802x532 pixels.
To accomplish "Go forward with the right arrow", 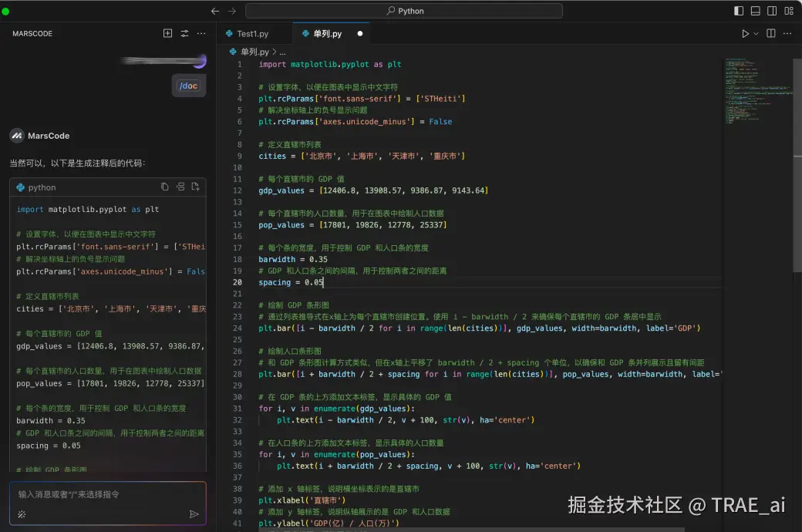I will pos(231,11).
